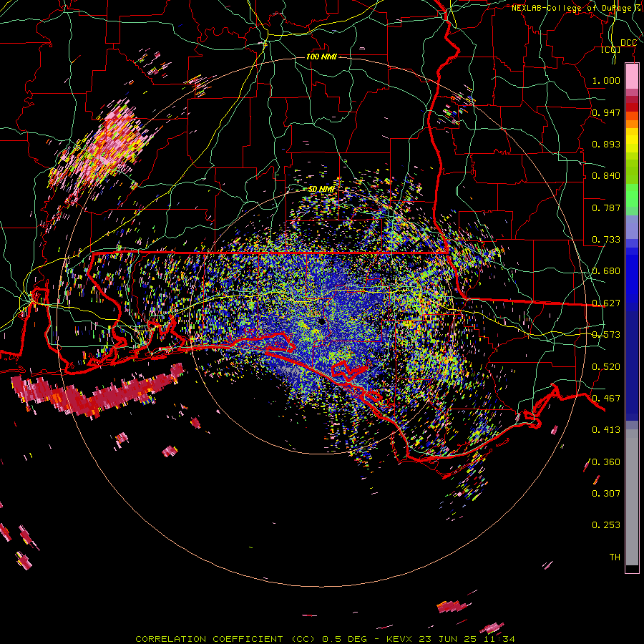
Task: Click the DCC label above color bar
Action: (628, 43)
